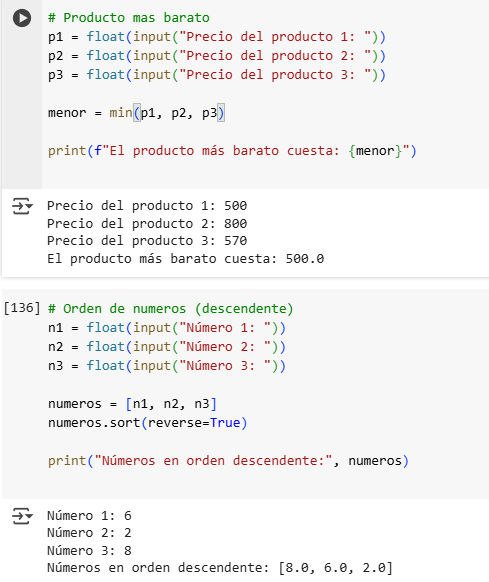
Task: Click the 'p2 = float(input(...))' line
Action: 217,56
